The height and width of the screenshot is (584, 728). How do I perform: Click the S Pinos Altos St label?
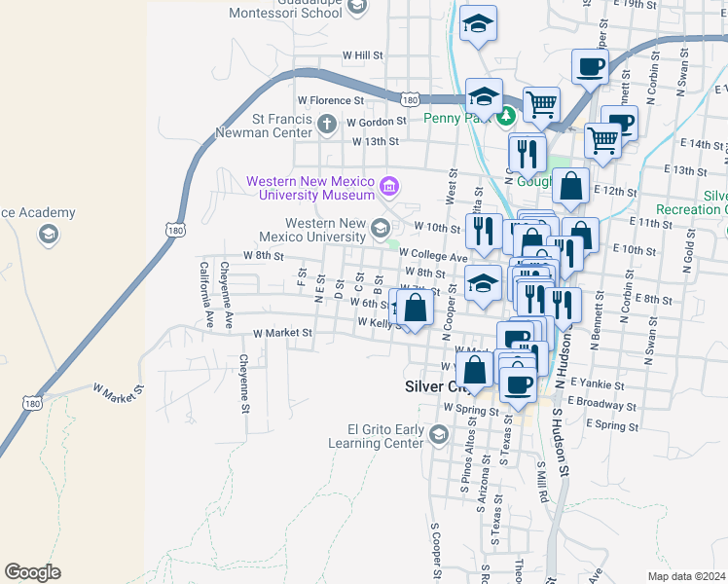(468, 455)
